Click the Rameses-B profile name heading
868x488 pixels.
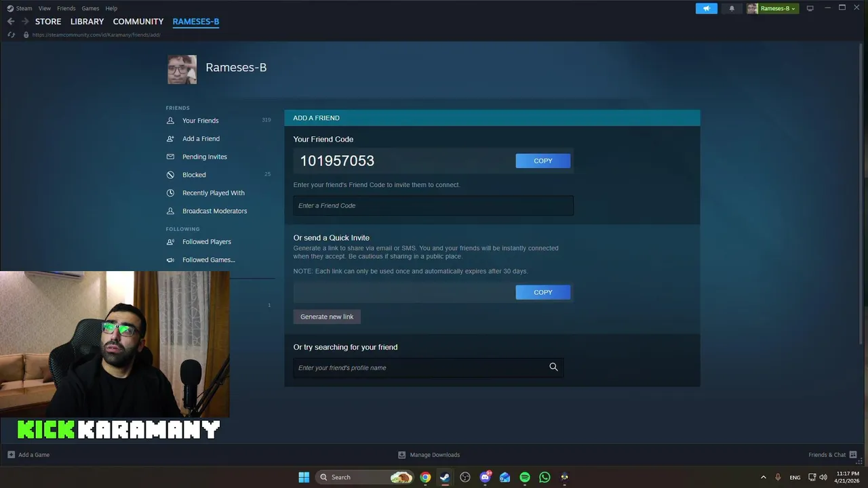236,68
